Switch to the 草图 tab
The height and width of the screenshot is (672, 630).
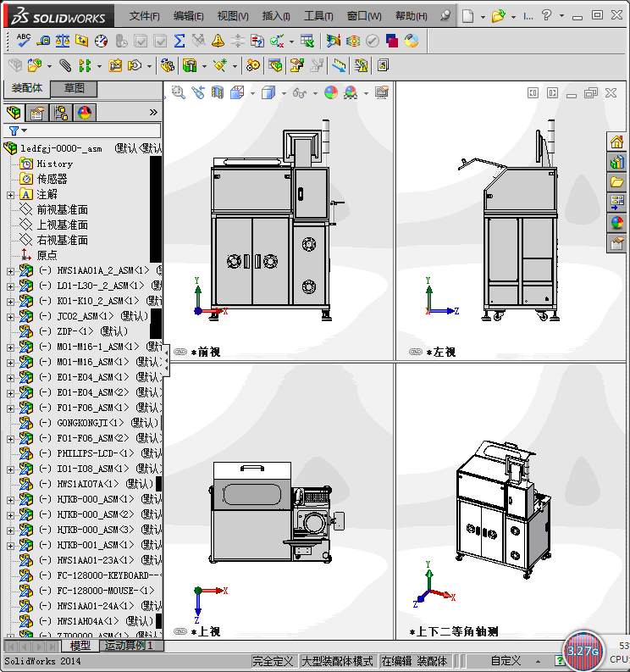tap(74, 88)
